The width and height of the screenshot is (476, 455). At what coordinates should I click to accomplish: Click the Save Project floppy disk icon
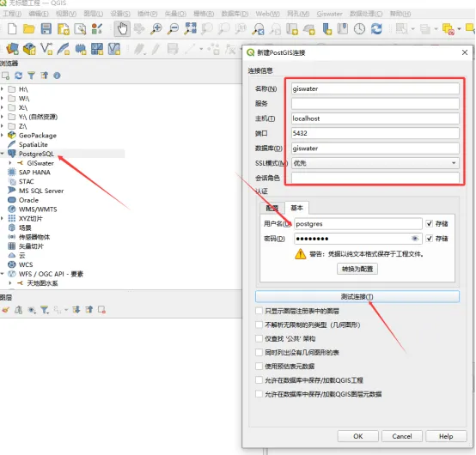pyautogui.click(x=46, y=29)
